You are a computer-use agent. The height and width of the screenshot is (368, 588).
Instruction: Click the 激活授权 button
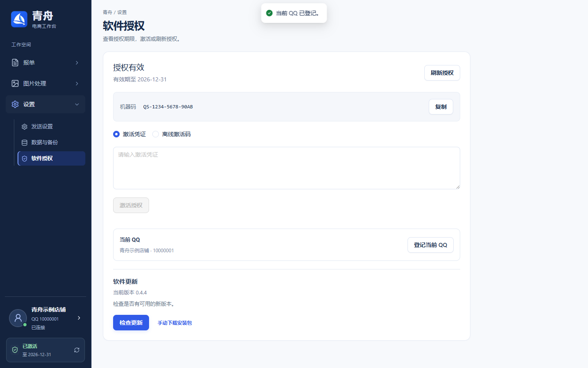click(131, 205)
